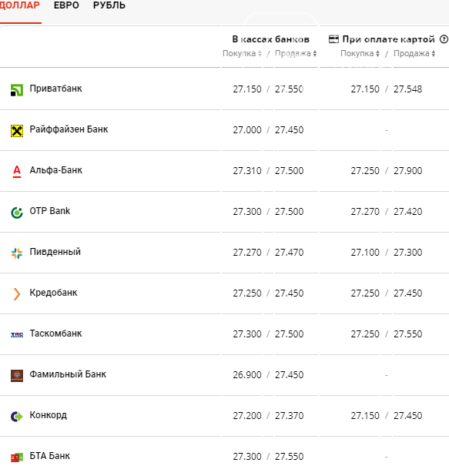Click the Фамильный Банк logo icon
Viewport: 449px width, 476px height.
click(17, 376)
